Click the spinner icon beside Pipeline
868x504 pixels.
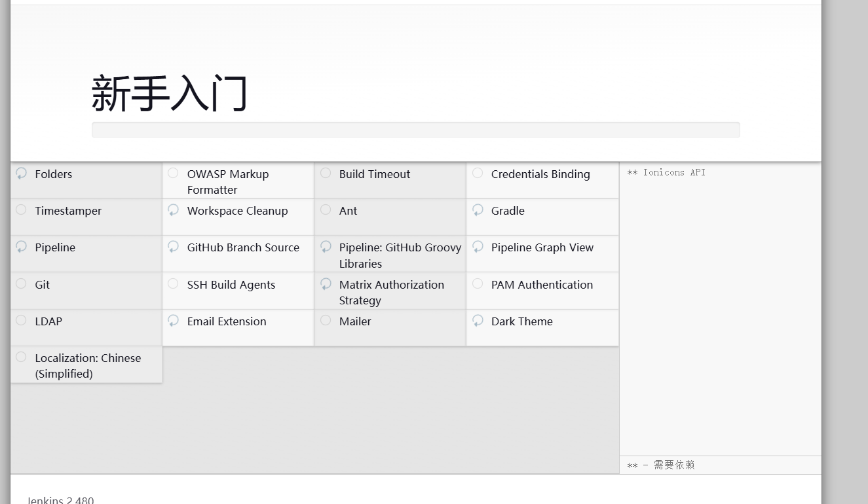click(22, 247)
